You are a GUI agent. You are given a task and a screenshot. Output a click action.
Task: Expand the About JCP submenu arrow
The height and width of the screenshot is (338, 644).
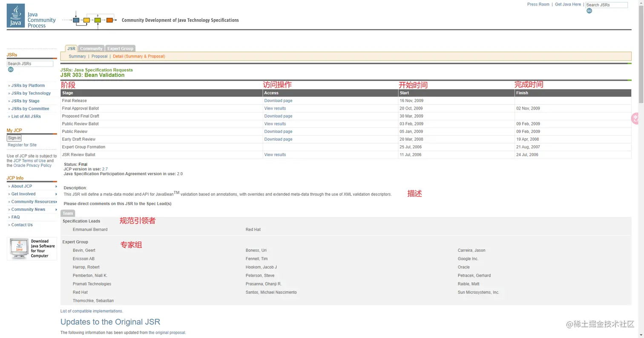[x=56, y=186]
